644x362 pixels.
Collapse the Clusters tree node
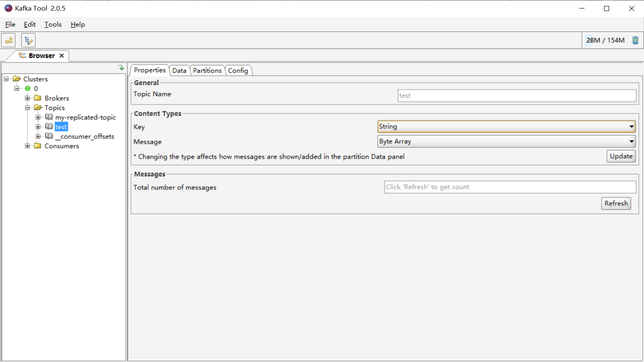click(6, 79)
